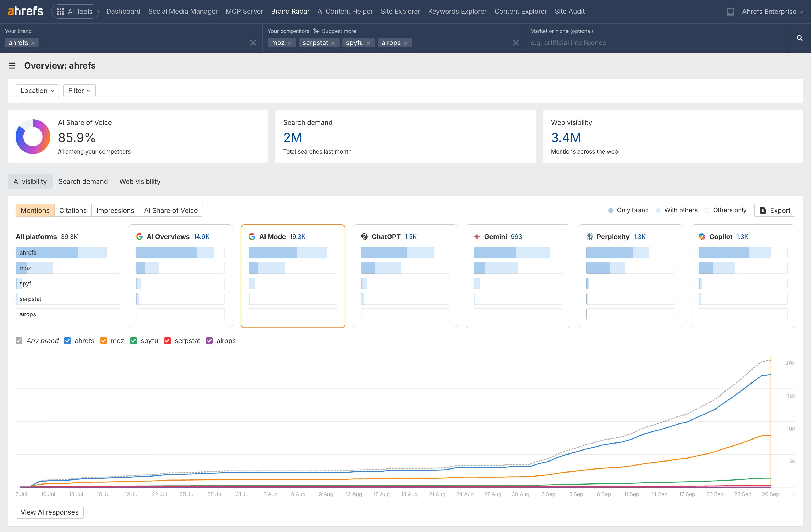Screen dimensions: 811x532
Task: Remove the serpstat competitor tag
Action: pyautogui.click(x=333, y=43)
